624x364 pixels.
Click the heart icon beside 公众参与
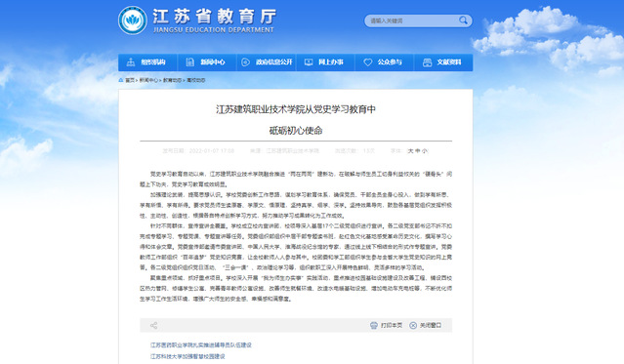click(368, 62)
